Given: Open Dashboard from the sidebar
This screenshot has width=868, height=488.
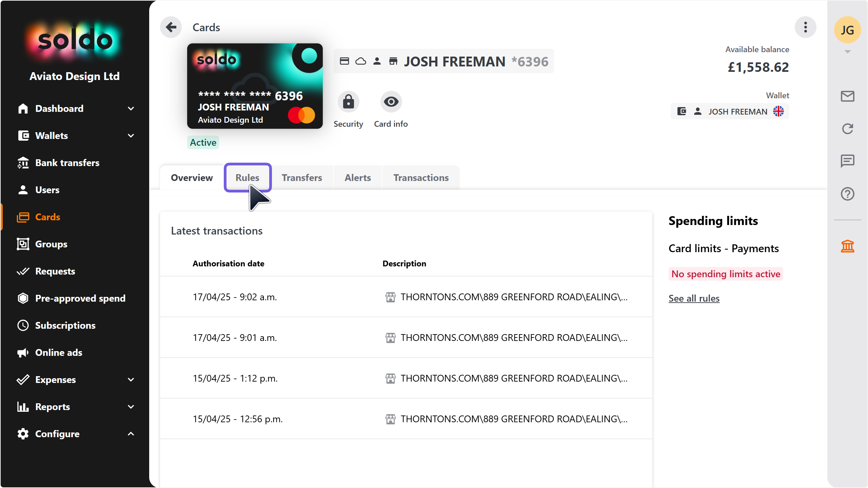Looking at the screenshot, I should coord(59,108).
